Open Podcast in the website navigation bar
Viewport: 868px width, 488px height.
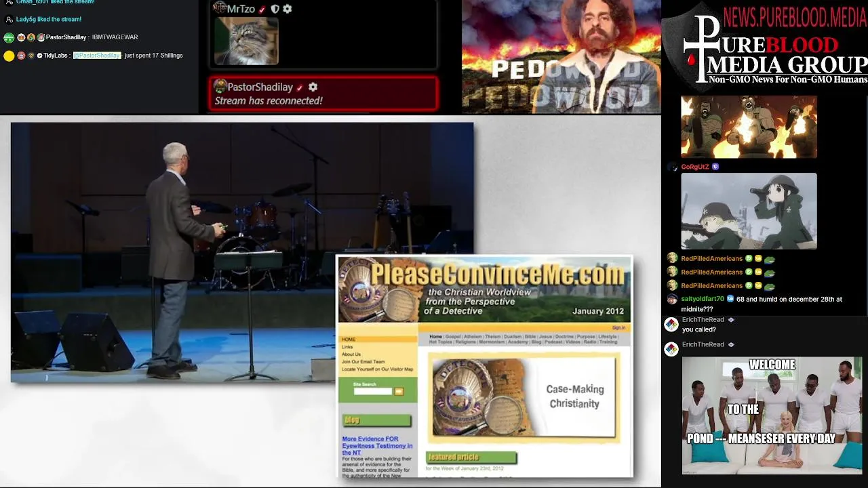coord(553,342)
